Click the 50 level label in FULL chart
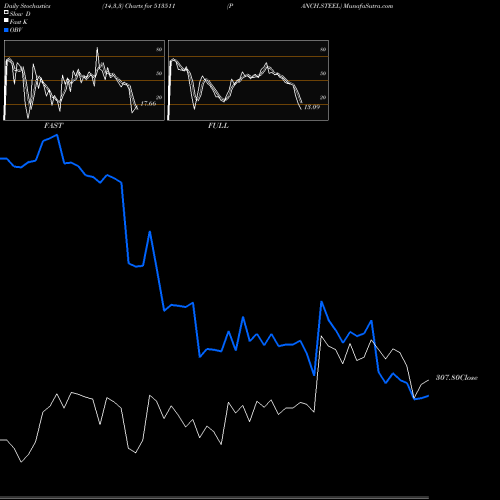 point(323,73)
